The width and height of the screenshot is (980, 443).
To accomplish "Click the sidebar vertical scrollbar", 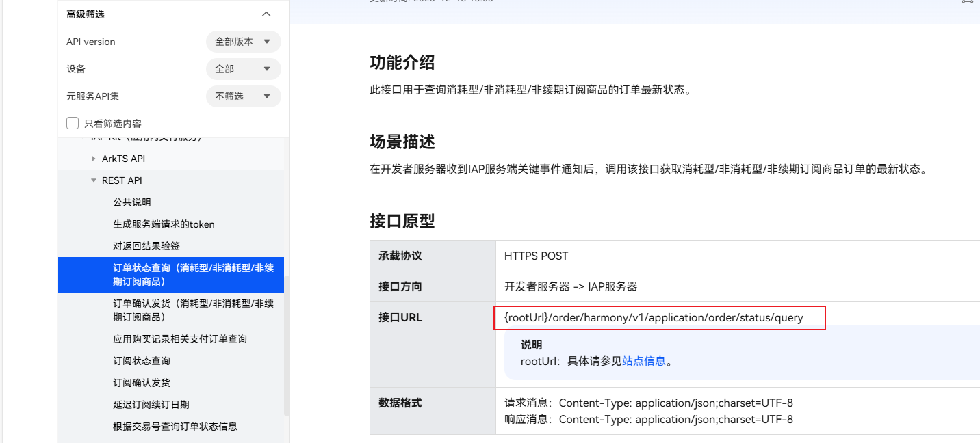I will pyautogui.click(x=287, y=345).
